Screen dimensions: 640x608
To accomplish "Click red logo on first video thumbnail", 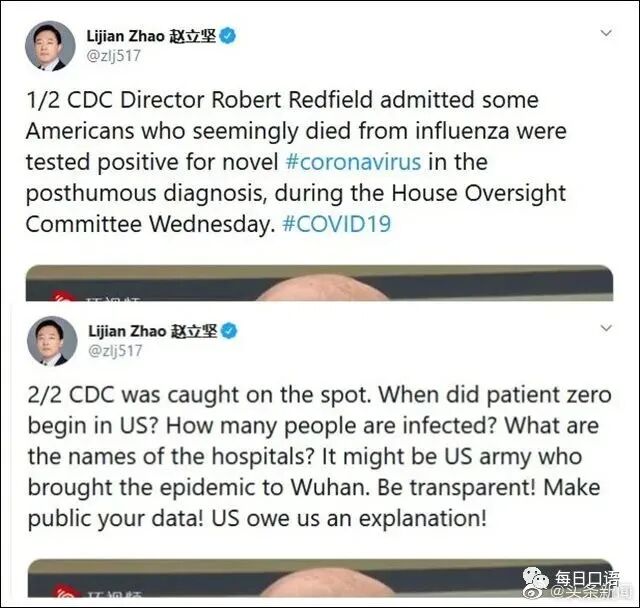I will (61, 296).
